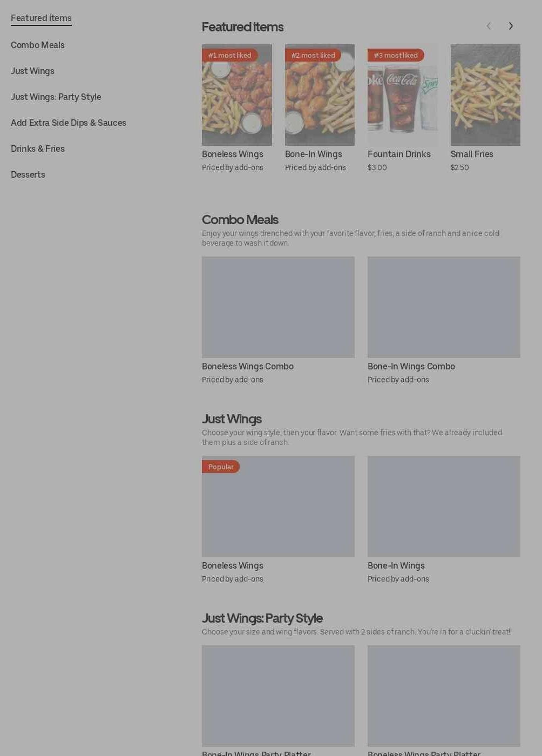Image resolution: width=542 pixels, height=756 pixels.
Task: Choose Bone-In Wings under Just Wings
Action: click(444, 507)
